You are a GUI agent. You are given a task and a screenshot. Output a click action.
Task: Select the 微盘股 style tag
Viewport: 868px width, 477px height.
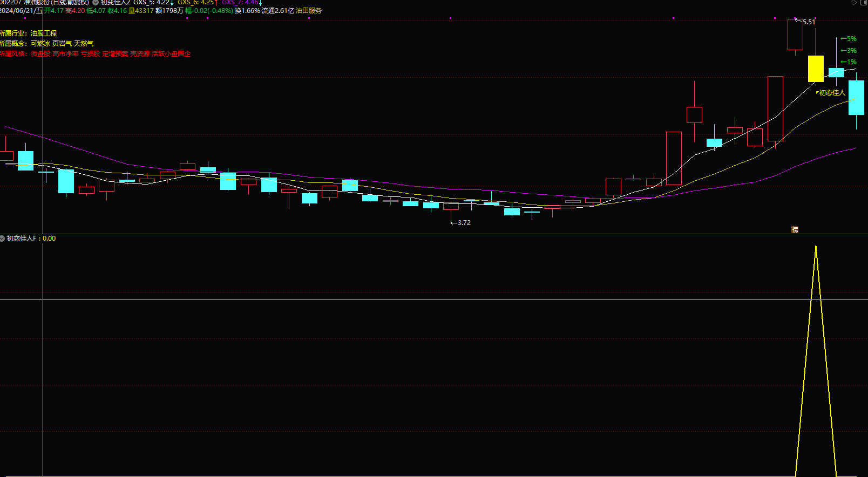(x=40, y=54)
